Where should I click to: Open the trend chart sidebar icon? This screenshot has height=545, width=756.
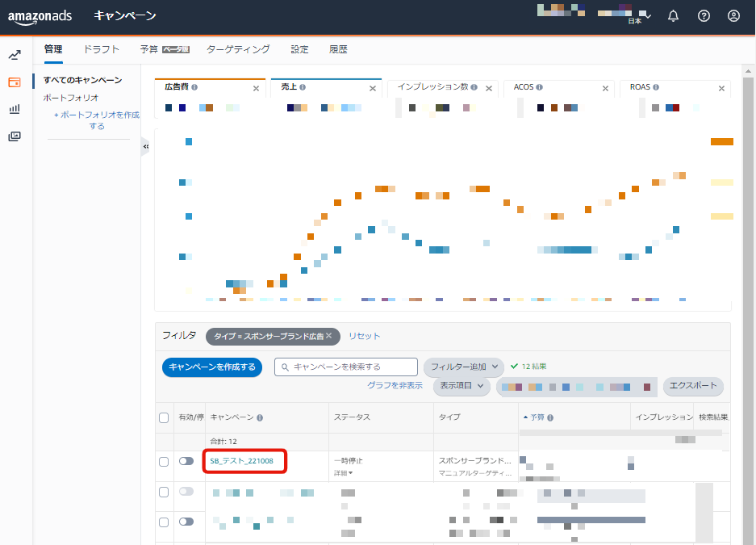pyautogui.click(x=15, y=56)
